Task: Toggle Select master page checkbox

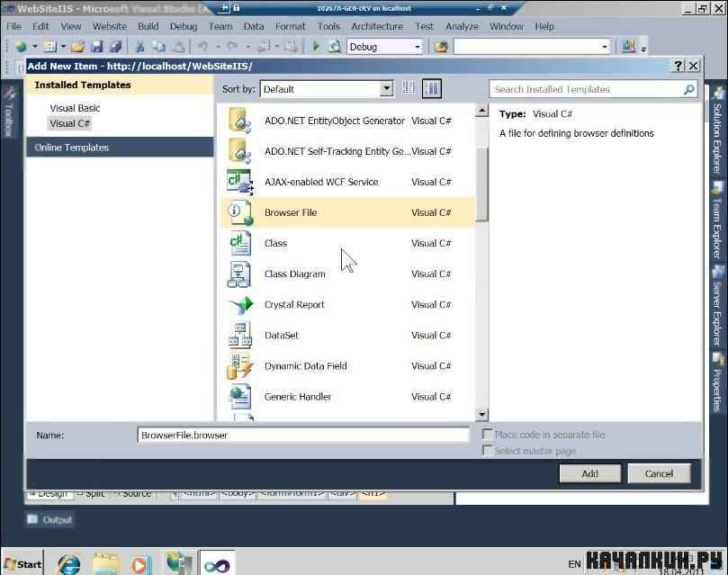Action: 487,450
